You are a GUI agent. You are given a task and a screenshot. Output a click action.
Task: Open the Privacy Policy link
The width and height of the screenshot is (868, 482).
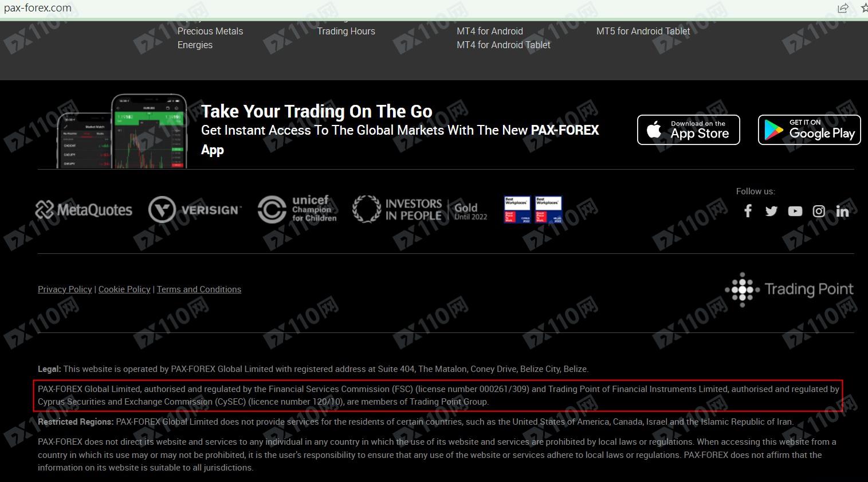[65, 289]
